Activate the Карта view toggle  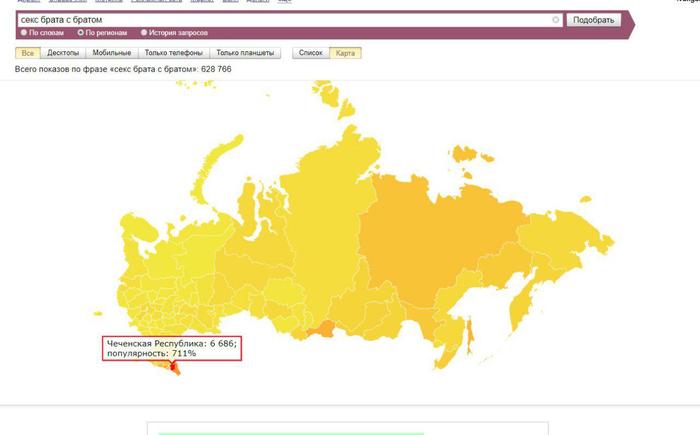click(345, 53)
